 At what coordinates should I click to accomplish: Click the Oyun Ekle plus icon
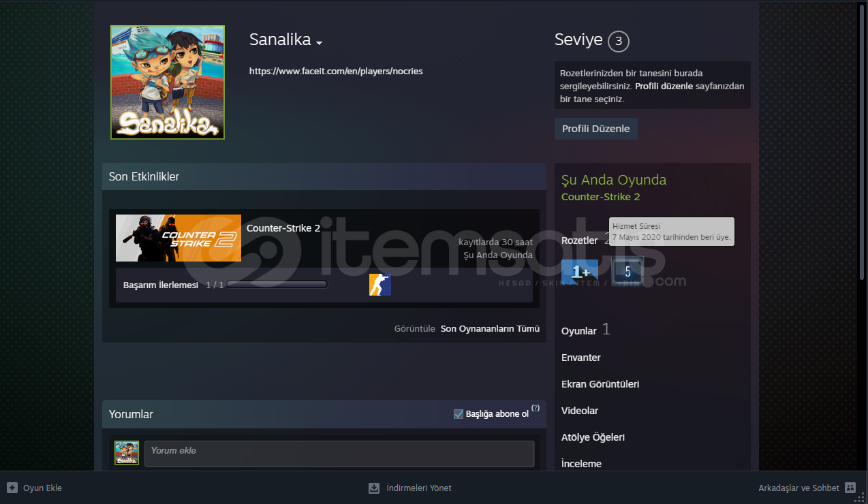pos(12,488)
